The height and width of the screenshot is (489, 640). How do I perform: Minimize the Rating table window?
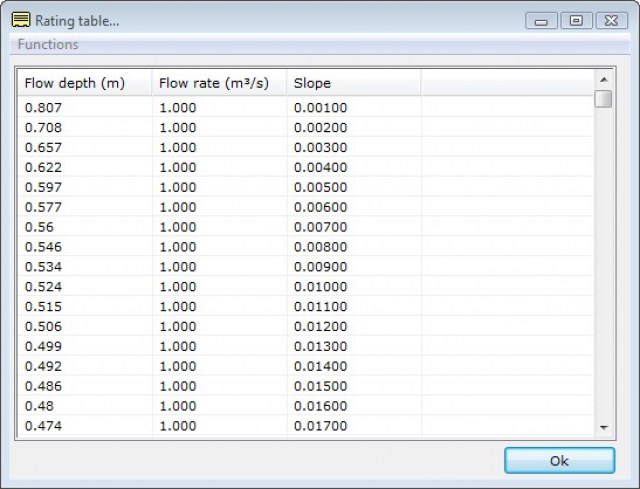point(541,20)
